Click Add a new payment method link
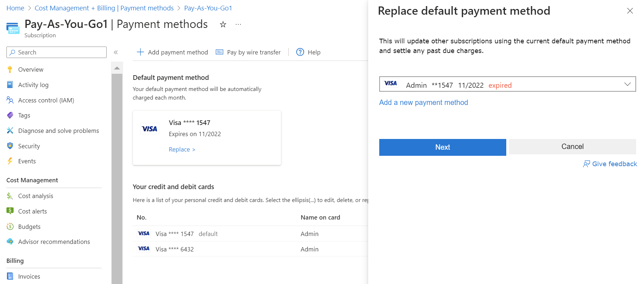 coord(424,102)
